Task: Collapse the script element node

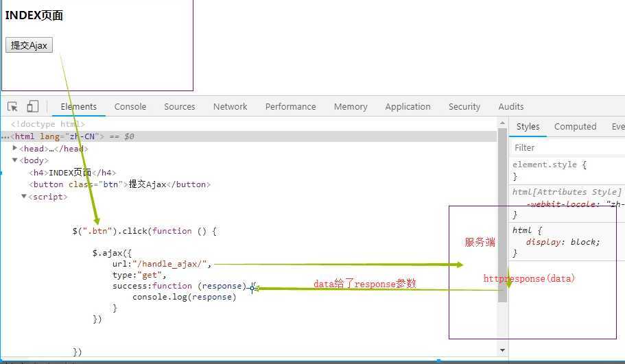Action: click(24, 196)
